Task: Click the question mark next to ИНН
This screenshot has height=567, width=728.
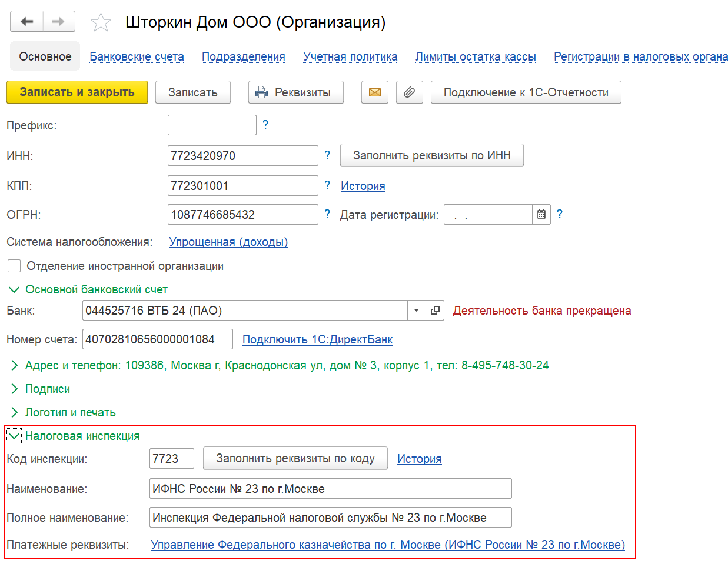Action: pos(327,155)
